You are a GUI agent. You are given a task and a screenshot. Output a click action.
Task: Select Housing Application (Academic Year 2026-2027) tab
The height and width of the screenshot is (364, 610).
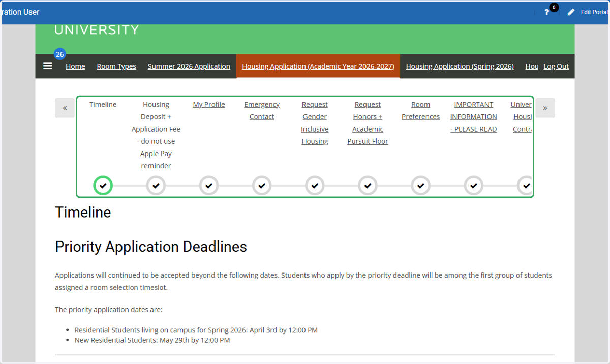(x=318, y=66)
